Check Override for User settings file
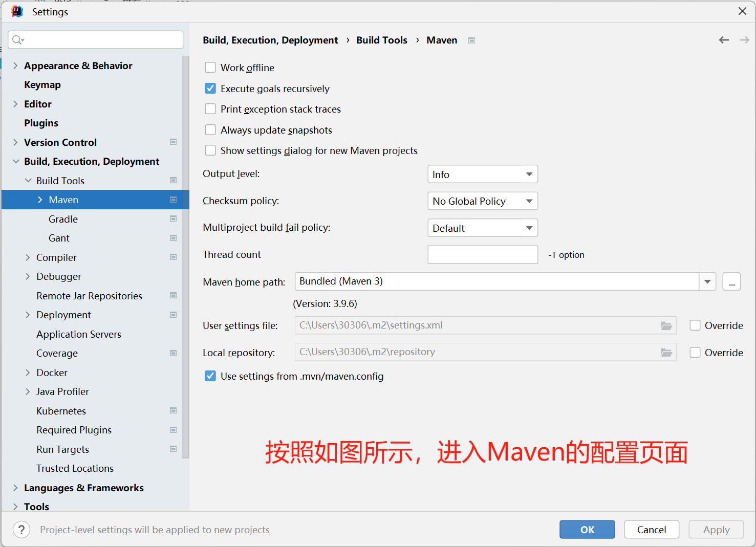This screenshot has height=547, width=756. 695,325
